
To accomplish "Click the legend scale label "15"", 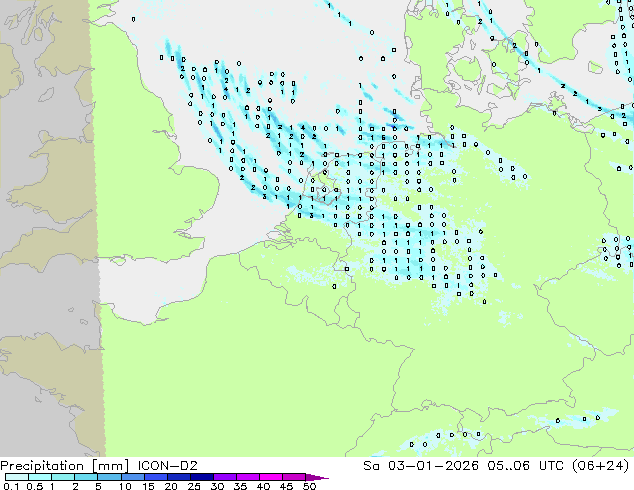I will click(x=148, y=486).
